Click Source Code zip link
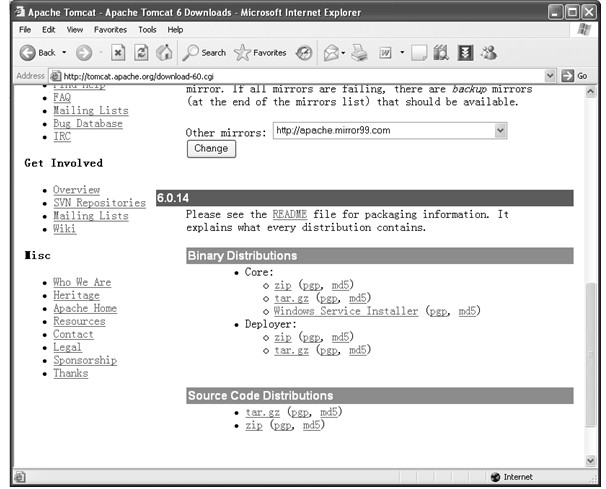Image resolution: width=606 pixels, height=489 pixels. point(254,425)
